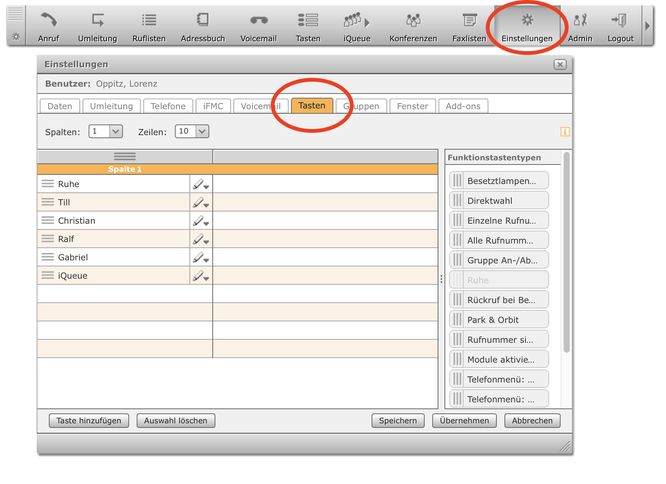Select the Christian key row

113,221
